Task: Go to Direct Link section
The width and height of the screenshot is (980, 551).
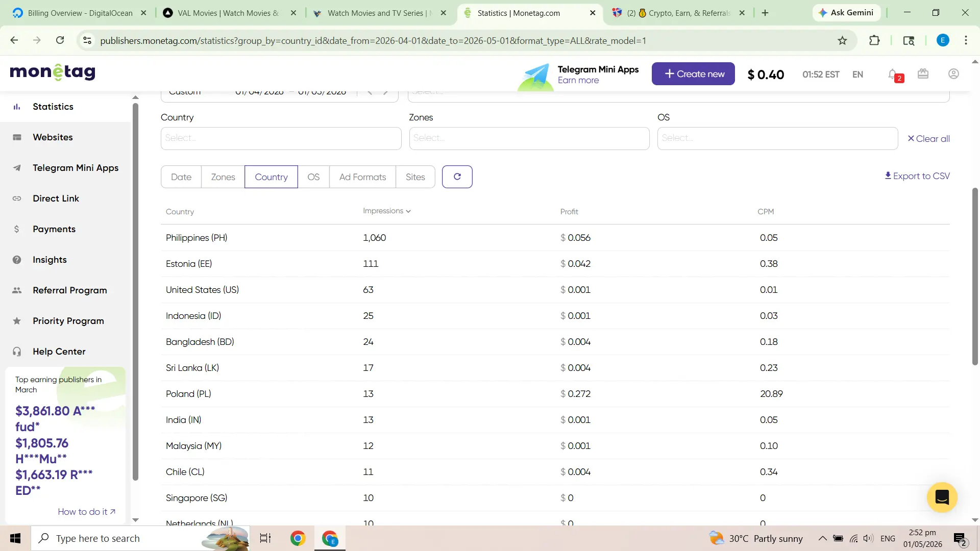Action: [x=56, y=198]
